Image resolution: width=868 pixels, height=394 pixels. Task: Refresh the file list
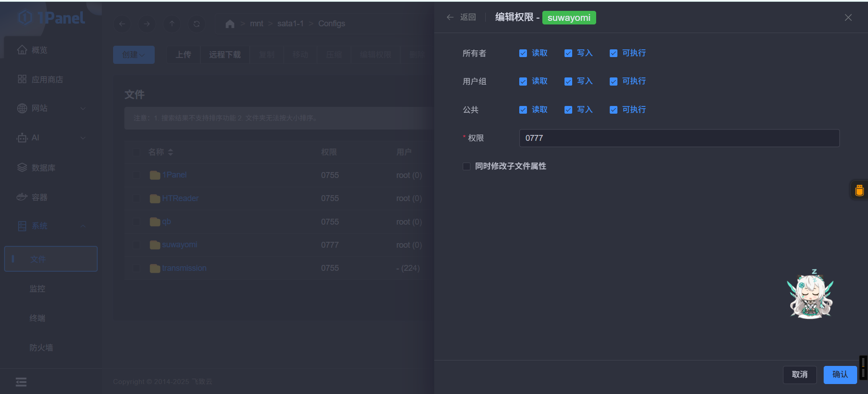tap(197, 24)
